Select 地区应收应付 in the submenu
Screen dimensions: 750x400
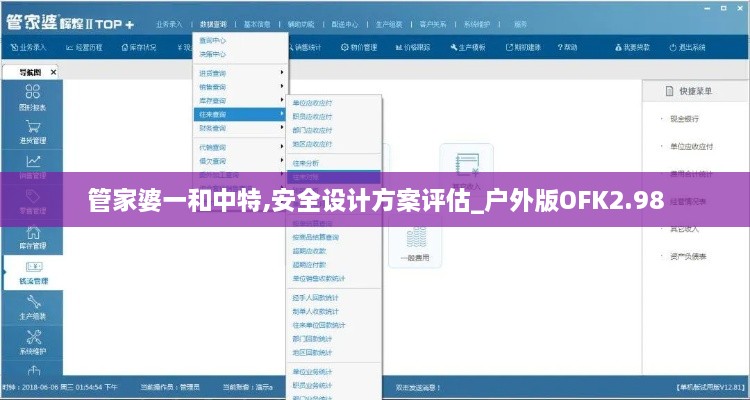[334, 144]
